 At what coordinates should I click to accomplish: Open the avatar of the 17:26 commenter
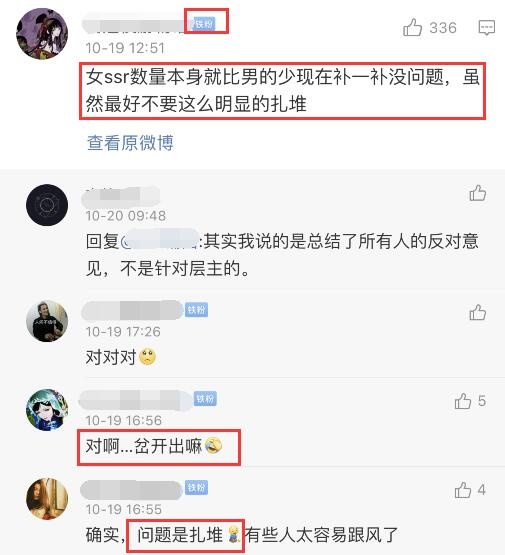(x=47, y=321)
